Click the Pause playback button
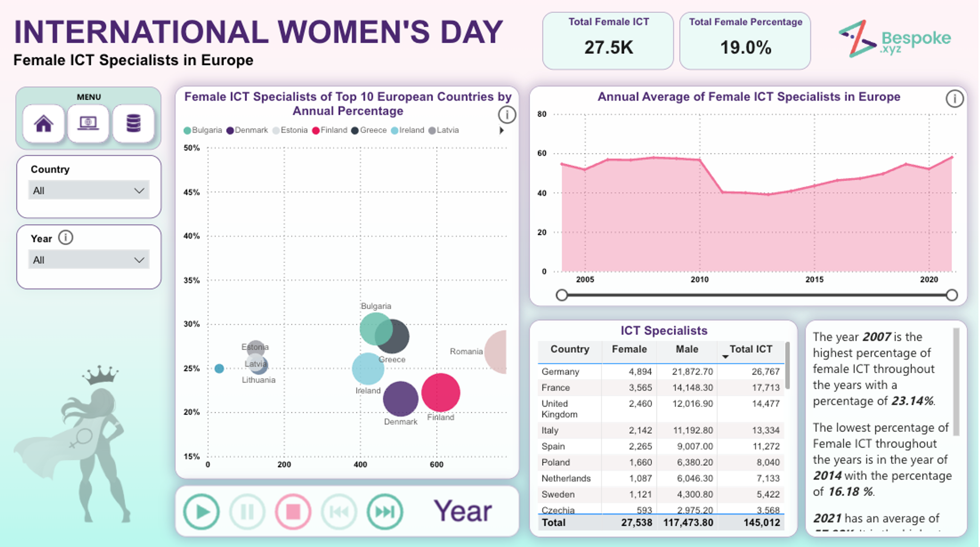Screen dimensions: 980x547 (247, 512)
